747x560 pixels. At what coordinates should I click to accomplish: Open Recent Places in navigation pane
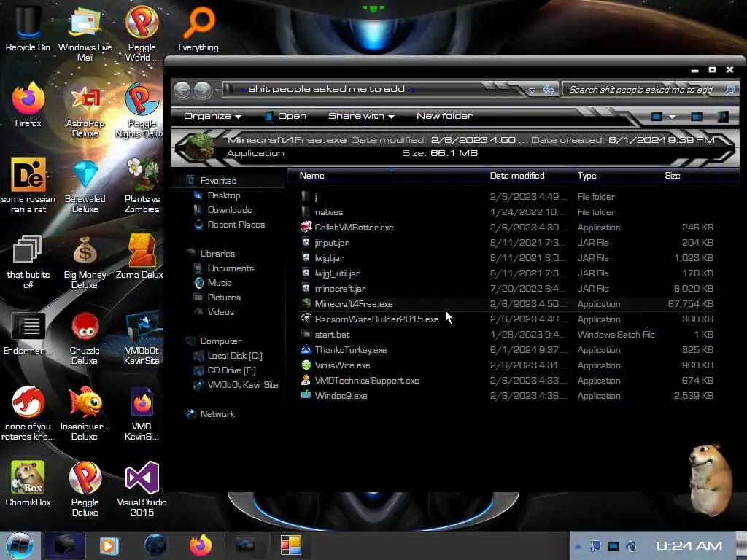236,225
